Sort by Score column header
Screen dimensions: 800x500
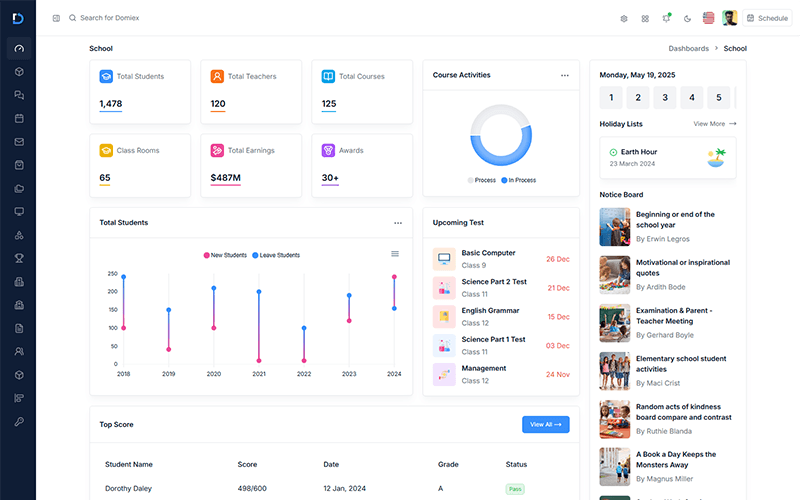click(x=247, y=464)
